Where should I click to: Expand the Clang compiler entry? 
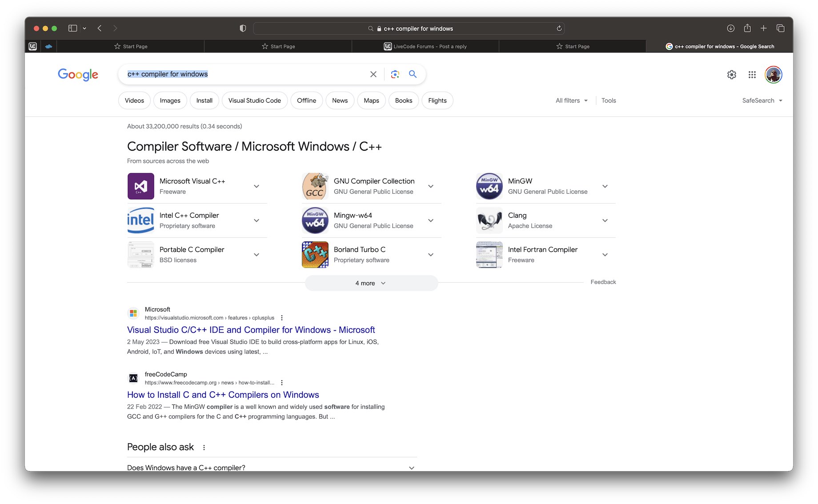(605, 220)
